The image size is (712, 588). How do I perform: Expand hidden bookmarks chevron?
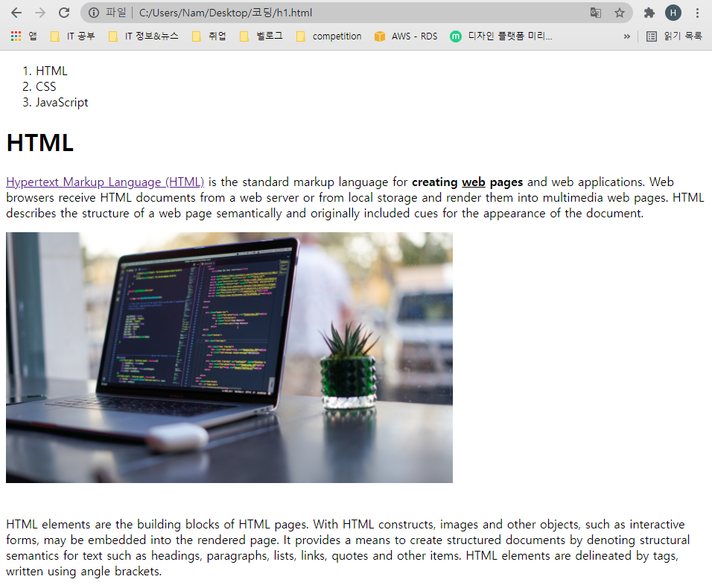(x=626, y=36)
